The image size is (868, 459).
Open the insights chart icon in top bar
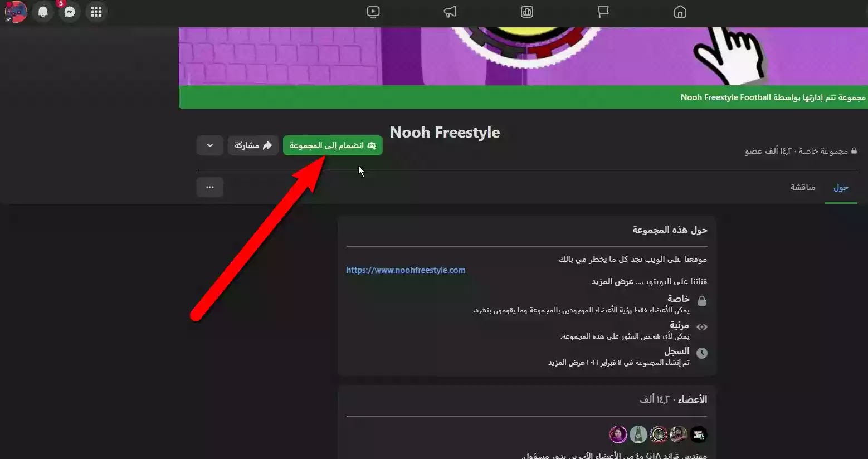pyautogui.click(x=526, y=12)
